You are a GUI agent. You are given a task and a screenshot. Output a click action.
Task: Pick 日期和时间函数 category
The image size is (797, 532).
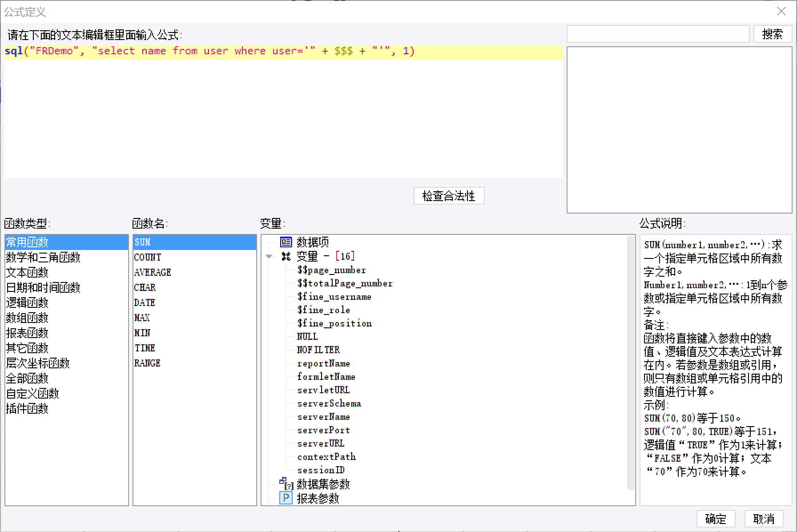(x=67, y=288)
